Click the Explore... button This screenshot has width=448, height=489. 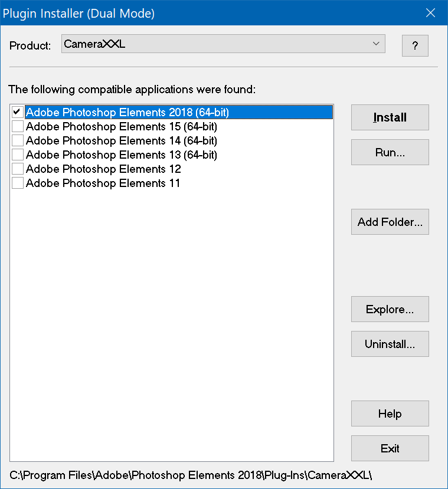(390, 309)
